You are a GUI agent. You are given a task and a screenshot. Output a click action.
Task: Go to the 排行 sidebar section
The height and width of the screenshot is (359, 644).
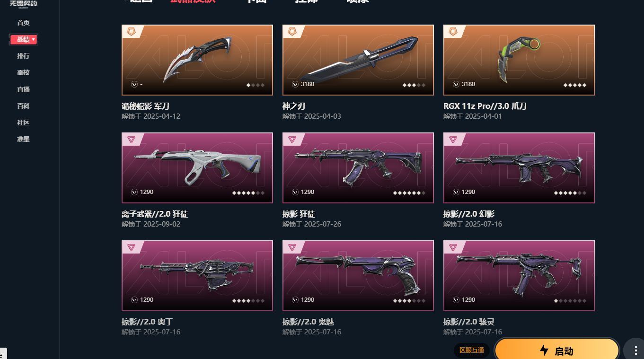click(23, 56)
